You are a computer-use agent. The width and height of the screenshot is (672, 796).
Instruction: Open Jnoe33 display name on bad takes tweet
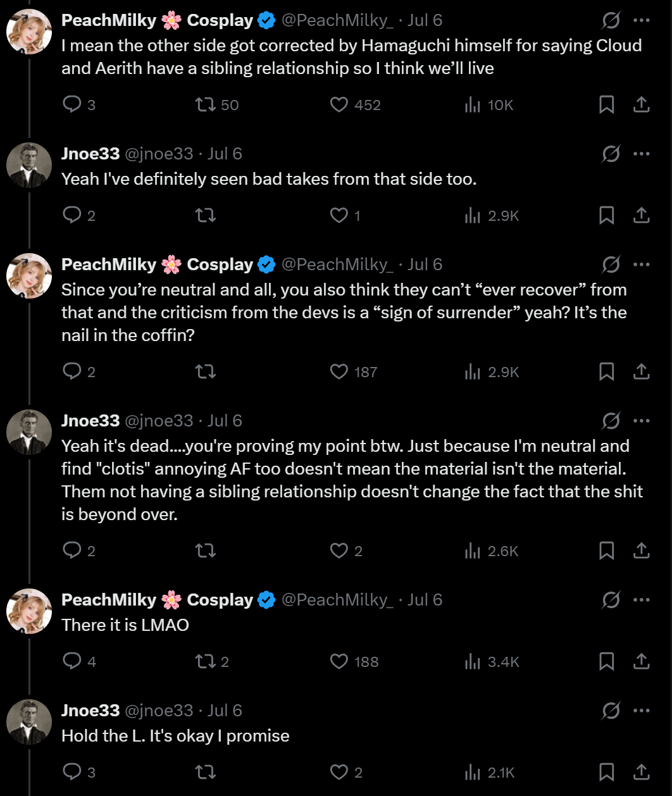90,154
